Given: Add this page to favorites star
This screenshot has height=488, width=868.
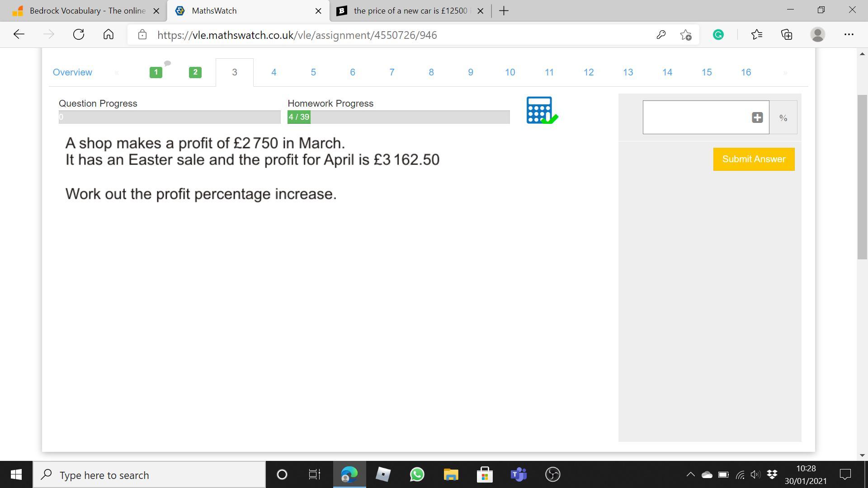Looking at the screenshot, I should (x=686, y=35).
